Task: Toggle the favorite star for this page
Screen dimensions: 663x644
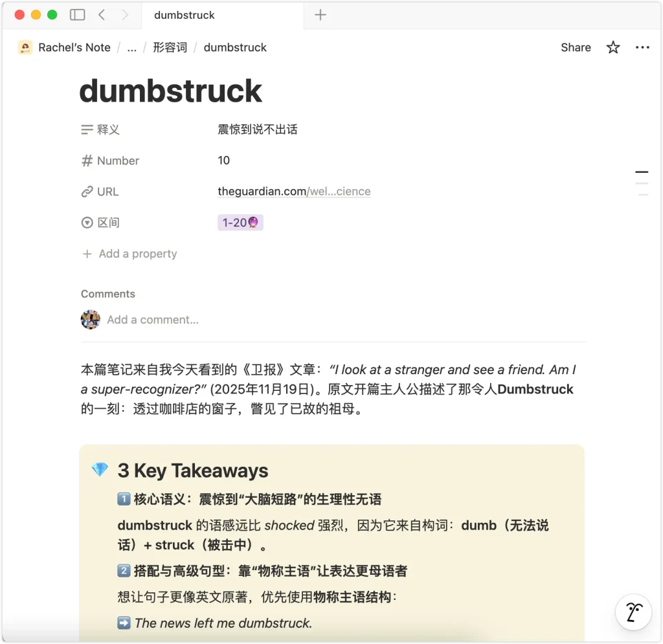Action: coord(612,47)
